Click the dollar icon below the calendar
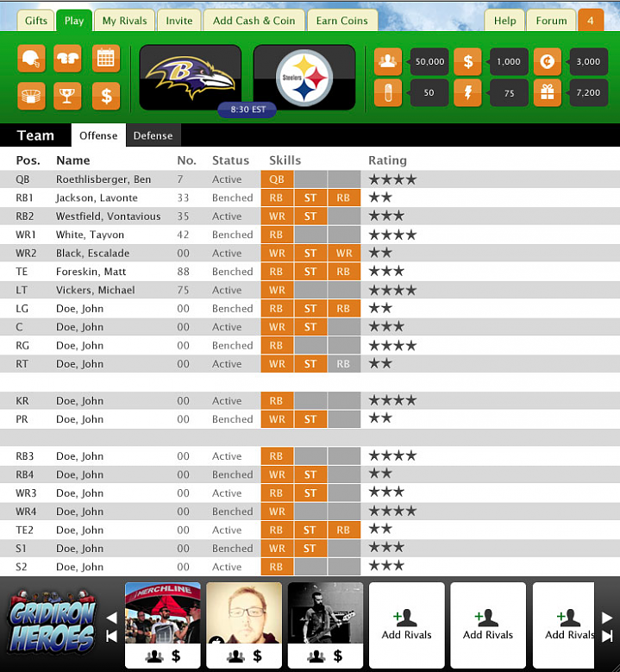620x672 pixels. [106, 96]
